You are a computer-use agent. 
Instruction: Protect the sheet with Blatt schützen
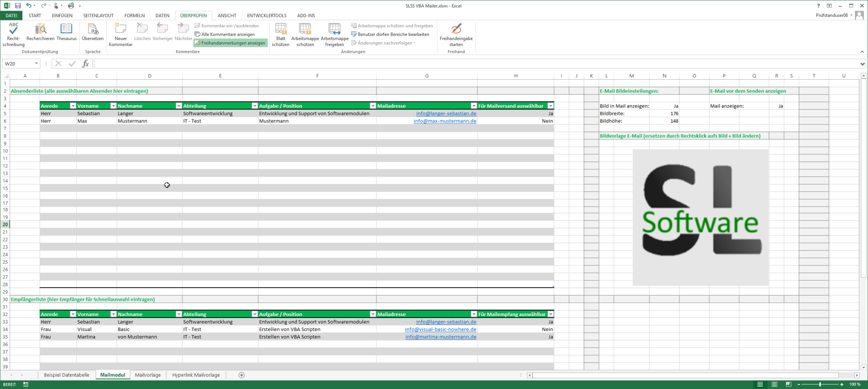point(280,35)
